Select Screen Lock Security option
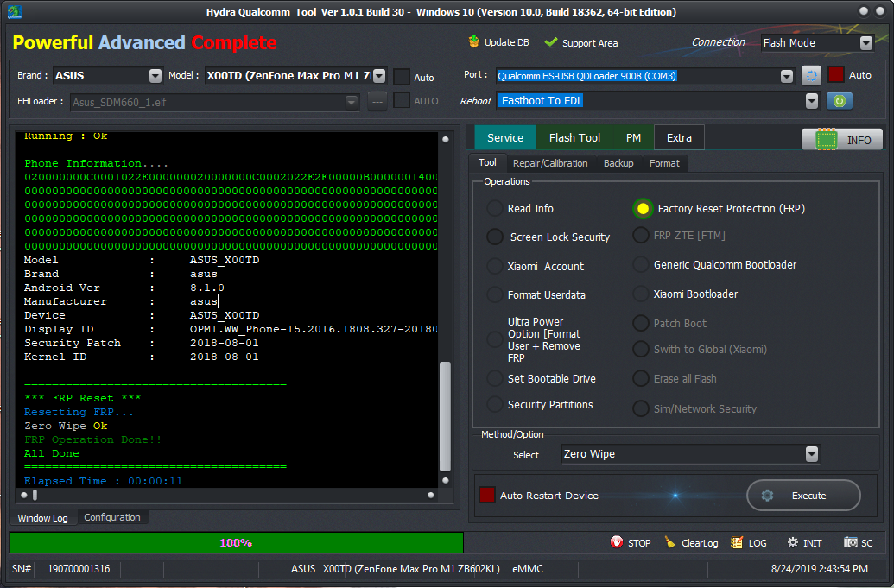The height and width of the screenshot is (588, 894). 495,237
